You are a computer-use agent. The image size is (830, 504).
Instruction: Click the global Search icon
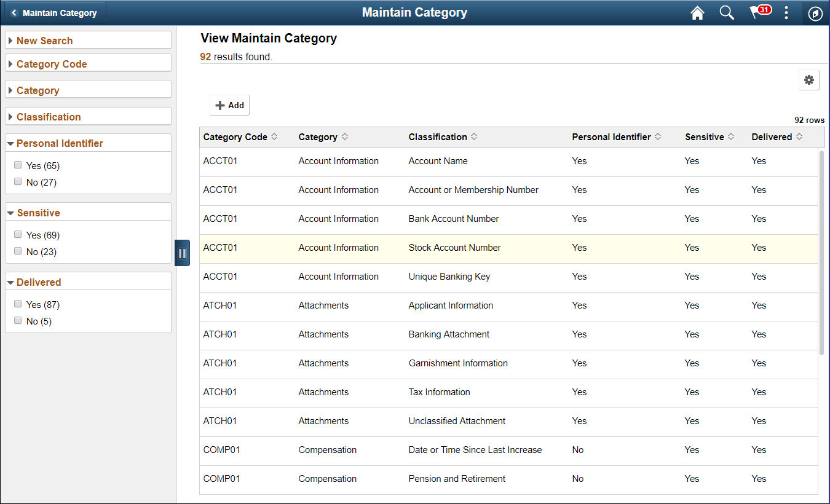point(727,12)
